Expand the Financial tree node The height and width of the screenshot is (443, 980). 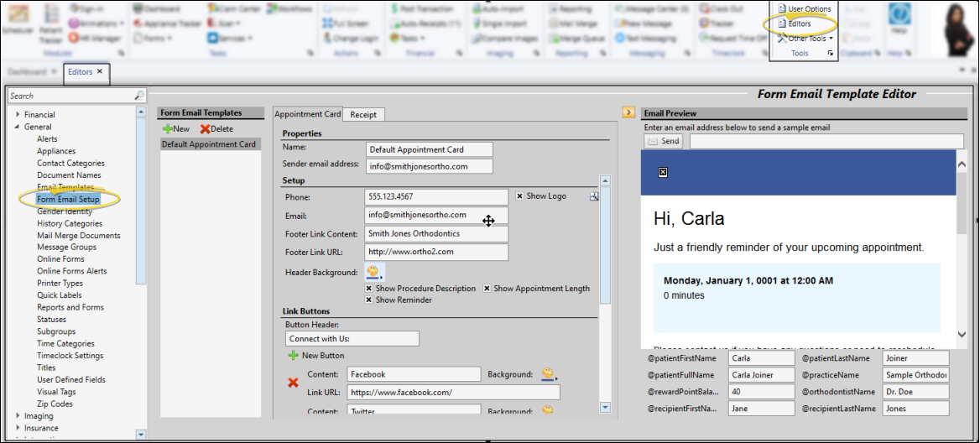click(17, 115)
